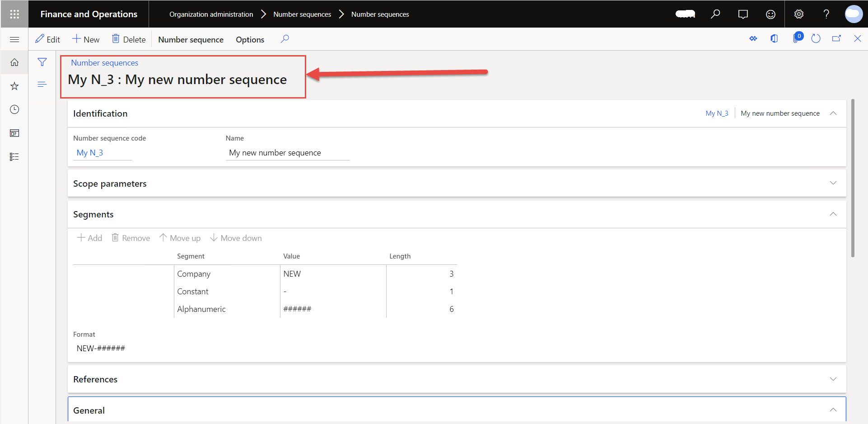Expand the References section
The height and width of the screenshot is (424, 868).
pyautogui.click(x=833, y=379)
